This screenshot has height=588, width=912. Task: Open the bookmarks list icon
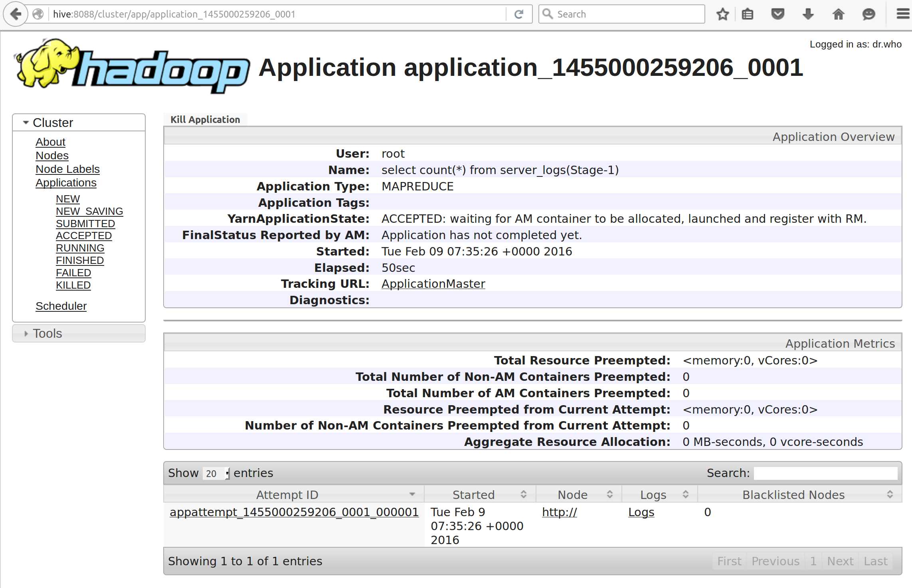[x=747, y=14]
